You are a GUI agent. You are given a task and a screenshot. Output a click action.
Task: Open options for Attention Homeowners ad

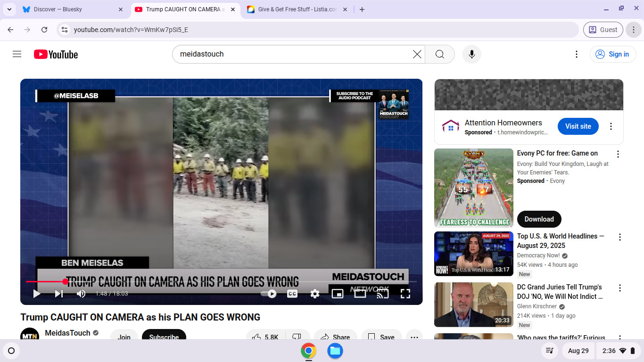click(611, 126)
